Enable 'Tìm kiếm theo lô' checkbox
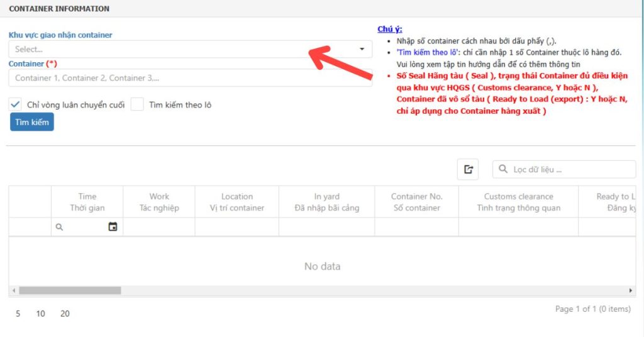 (x=137, y=104)
